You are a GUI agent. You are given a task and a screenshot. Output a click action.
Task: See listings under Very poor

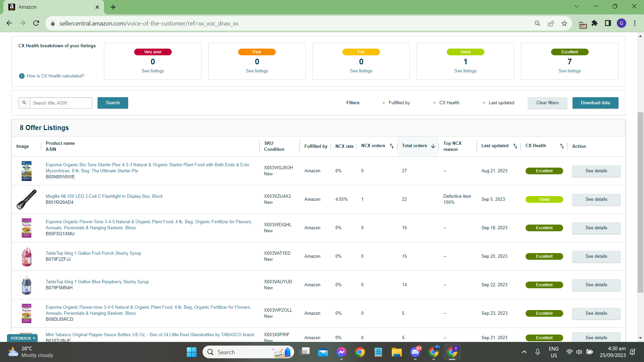click(x=153, y=71)
